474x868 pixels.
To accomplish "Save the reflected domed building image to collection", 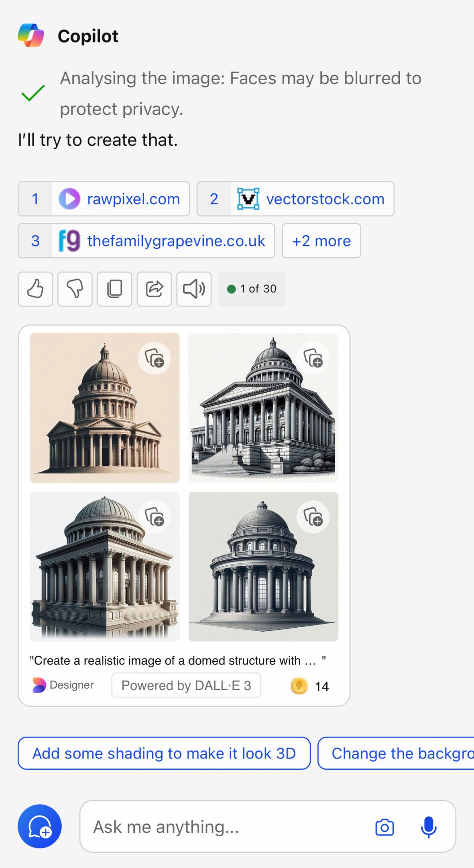I will tap(155, 516).
